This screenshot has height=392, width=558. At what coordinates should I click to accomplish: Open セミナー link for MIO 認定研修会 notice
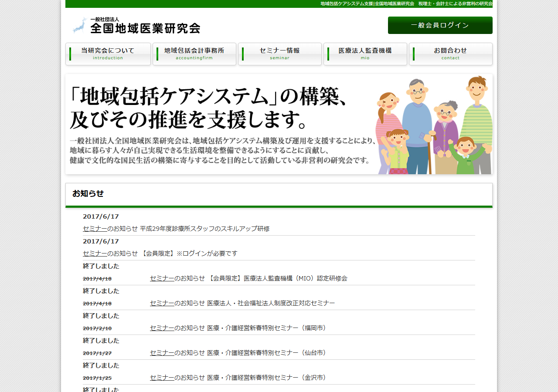162,278
